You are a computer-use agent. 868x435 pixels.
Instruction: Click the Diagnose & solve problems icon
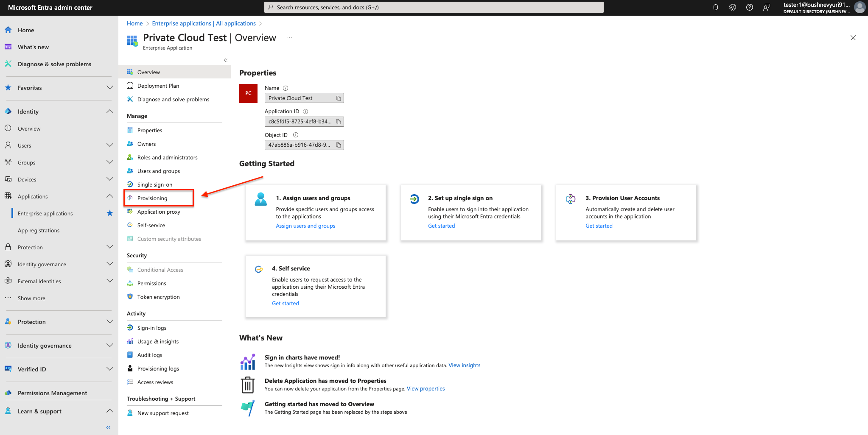click(8, 64)
